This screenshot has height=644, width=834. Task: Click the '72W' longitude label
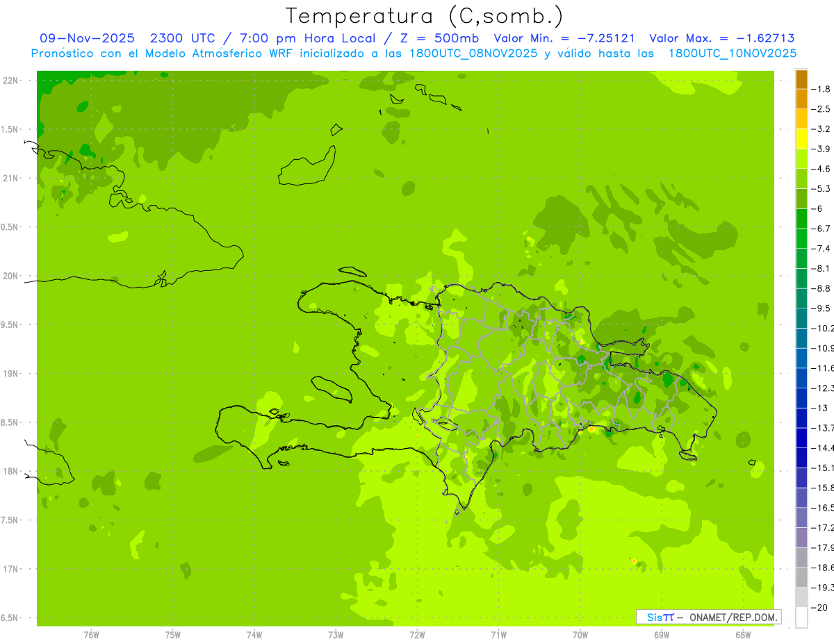[x=418, y=635]
